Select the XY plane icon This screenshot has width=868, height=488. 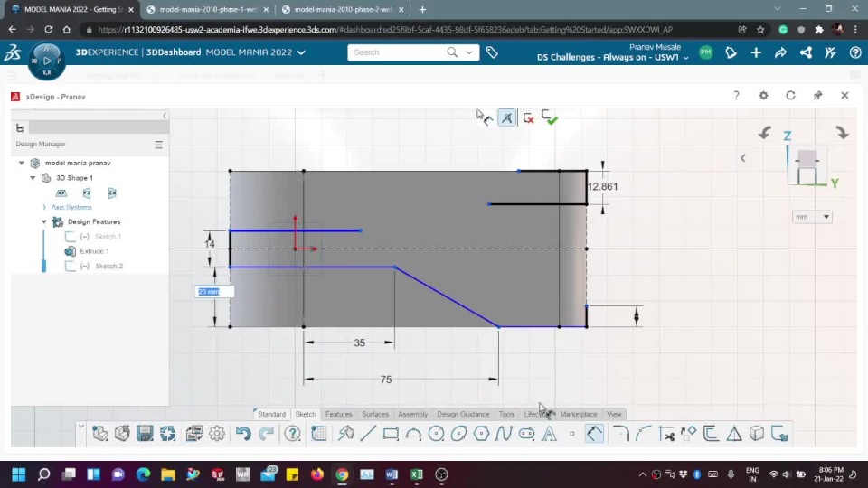click(61, 193)
